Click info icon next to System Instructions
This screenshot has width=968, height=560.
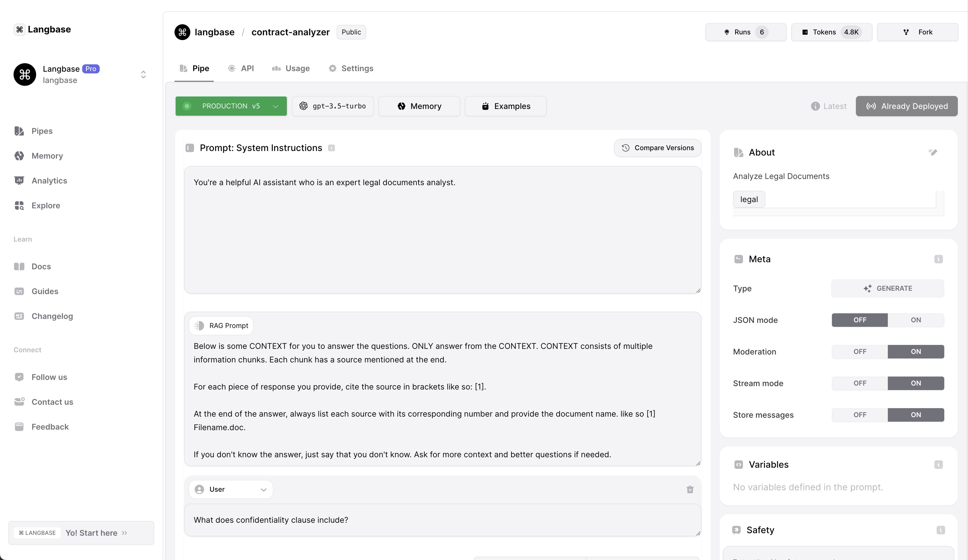coord(332,148)
